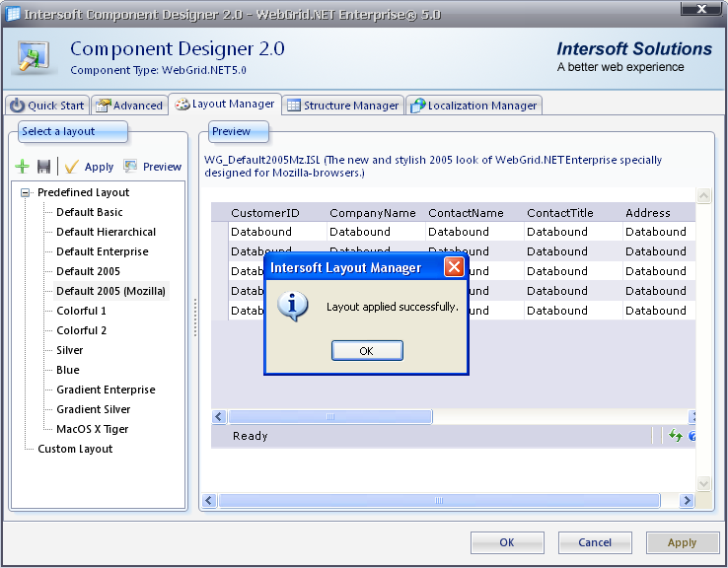Select the Default Basic layout
Screen dimensions: 728x568
pyautogui.click(x=90, y=212)
